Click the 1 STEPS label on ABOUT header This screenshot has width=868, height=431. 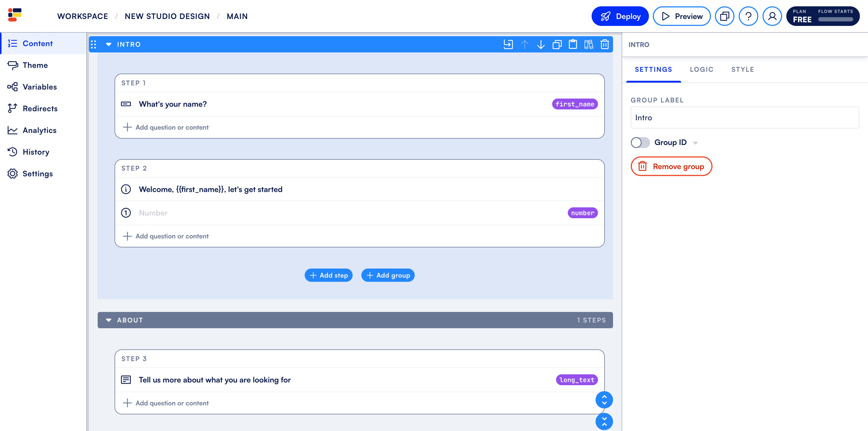591,320
